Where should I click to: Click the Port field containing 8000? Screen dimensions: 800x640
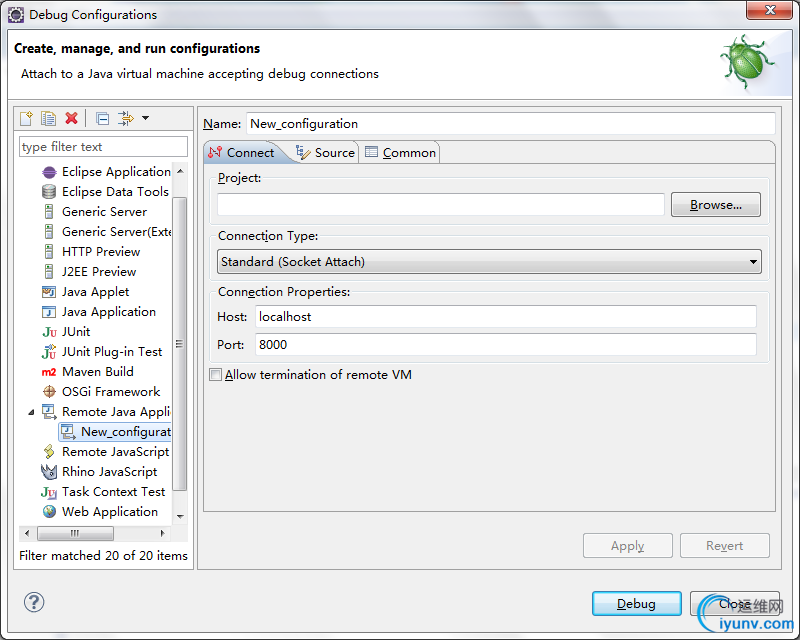(x=506, y=344)
